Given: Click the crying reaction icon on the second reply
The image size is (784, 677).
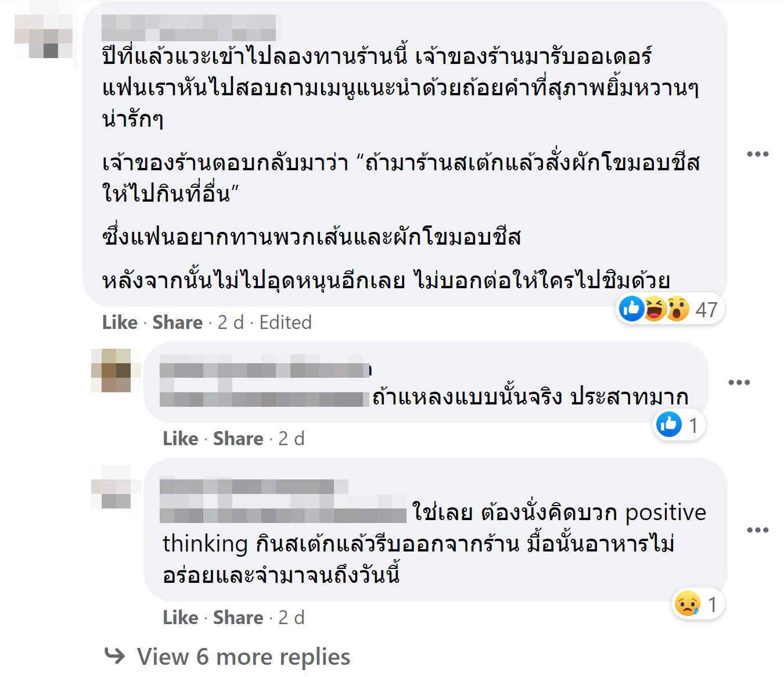Looking at the screenshot, I should pyautogui.click(x=686, y=604).
